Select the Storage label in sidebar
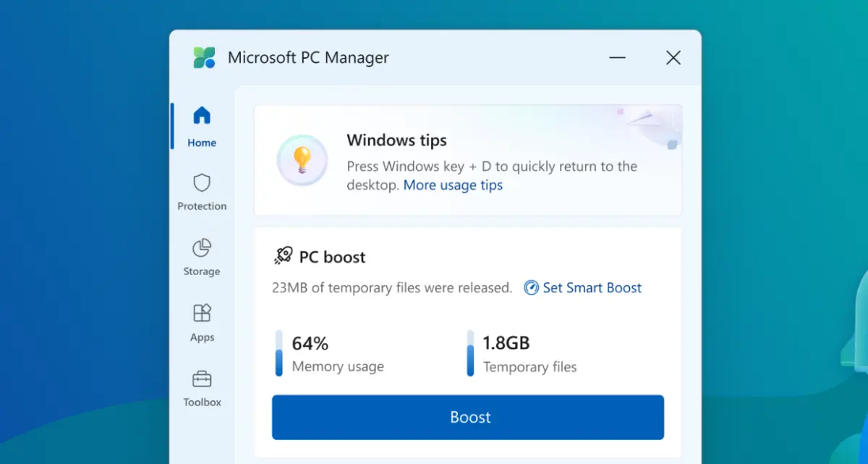This screenshot has height=464, width=868. coord(202,271)
